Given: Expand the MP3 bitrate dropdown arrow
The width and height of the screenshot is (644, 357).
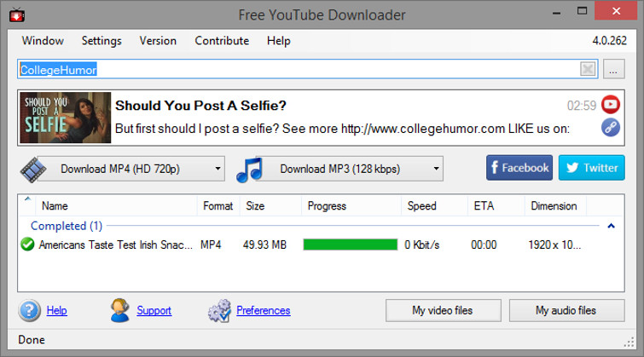Looking at the screenshot, I should [x=437, y=169].
